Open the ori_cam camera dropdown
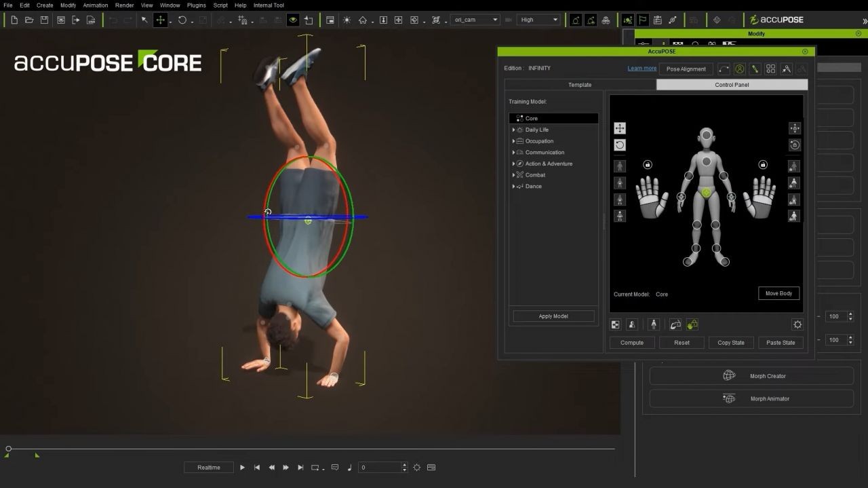868x488 pixels. tap(475, 20)
